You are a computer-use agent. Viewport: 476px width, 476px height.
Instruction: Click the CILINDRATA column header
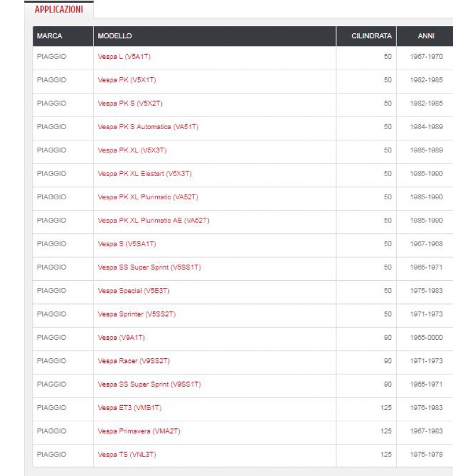coord(371,36)
